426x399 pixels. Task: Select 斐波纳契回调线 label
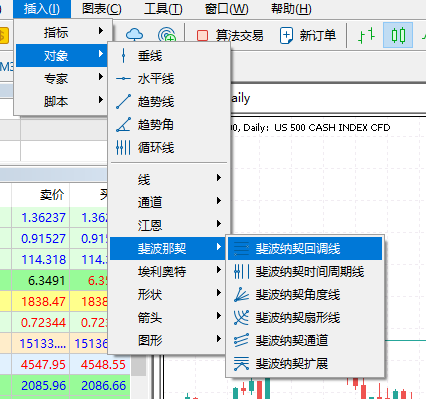298,249
